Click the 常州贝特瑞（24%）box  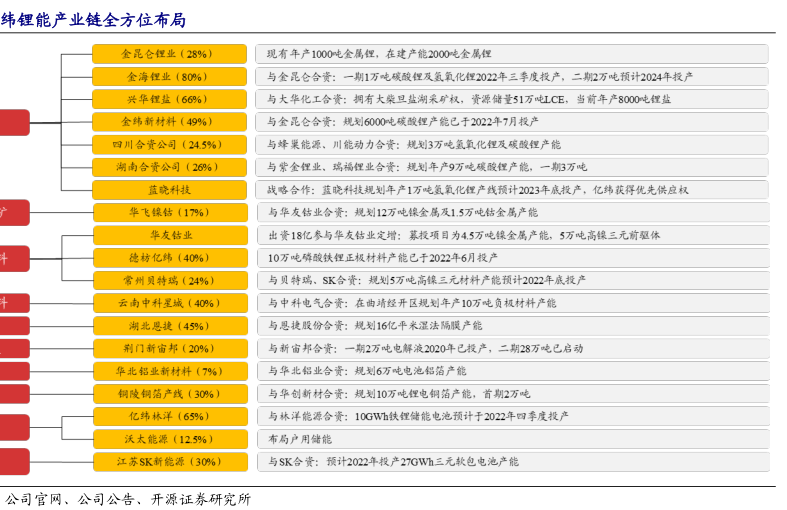pos(169,280)
